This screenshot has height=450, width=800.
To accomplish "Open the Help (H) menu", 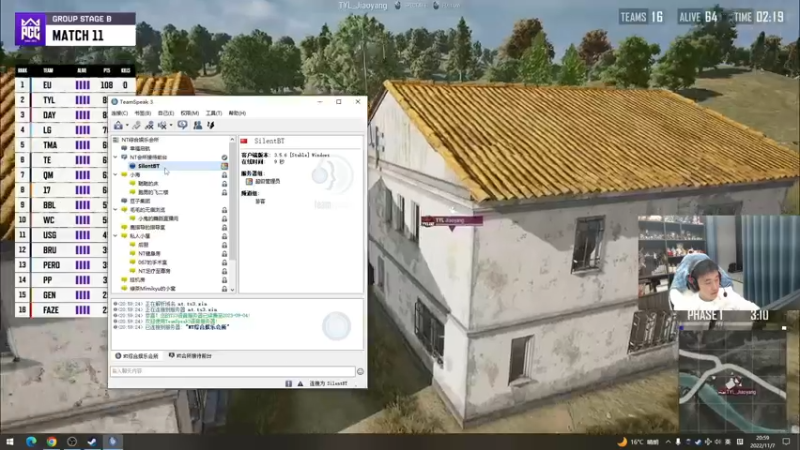I will [237, 113].
